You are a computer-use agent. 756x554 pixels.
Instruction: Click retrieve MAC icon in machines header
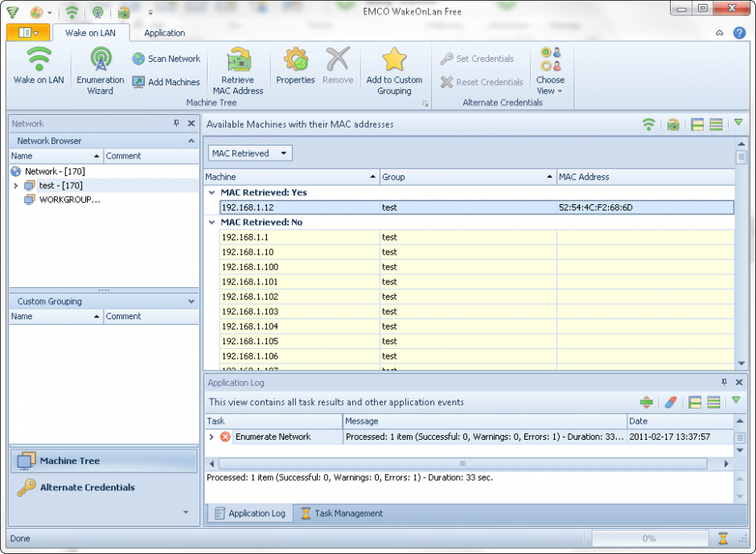pos(673,125)
